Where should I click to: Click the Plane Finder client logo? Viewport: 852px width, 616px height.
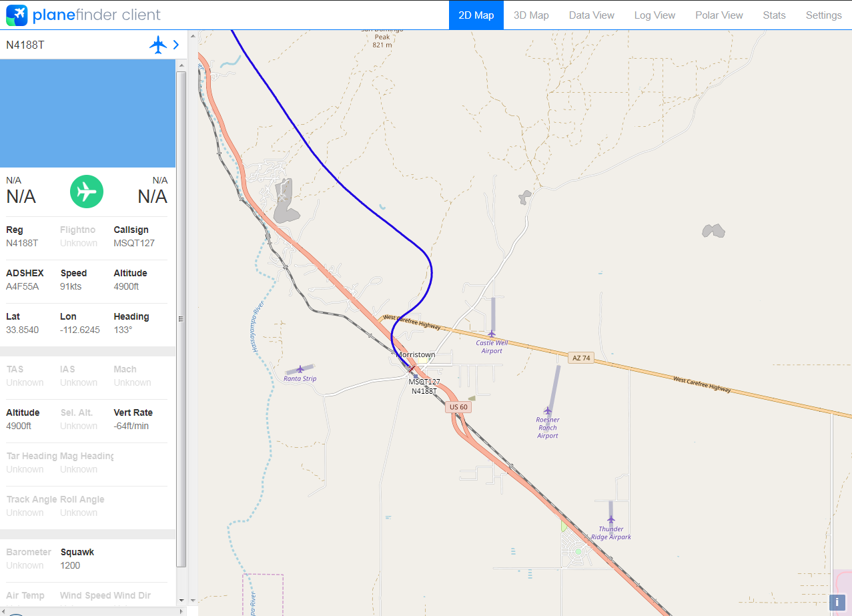click(x=83, y=15)
